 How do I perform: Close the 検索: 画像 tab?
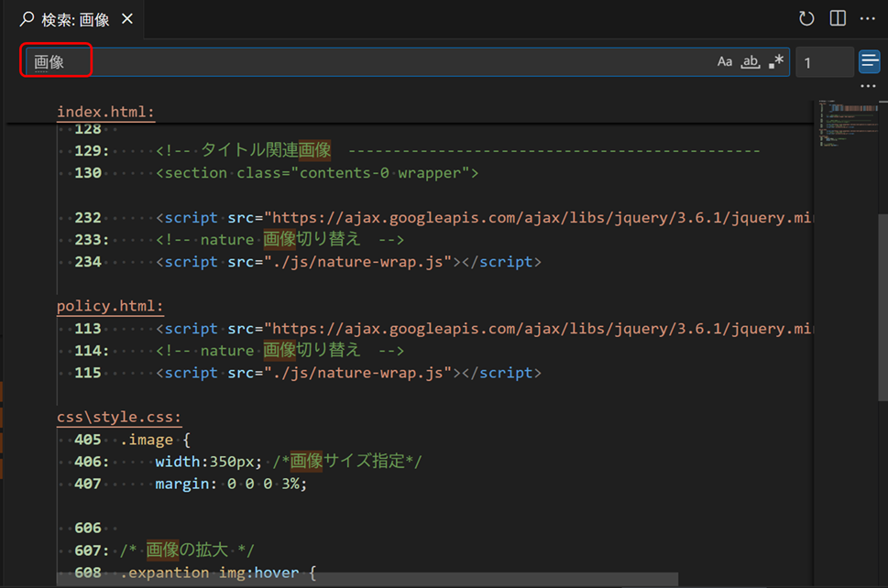point(127,19)
